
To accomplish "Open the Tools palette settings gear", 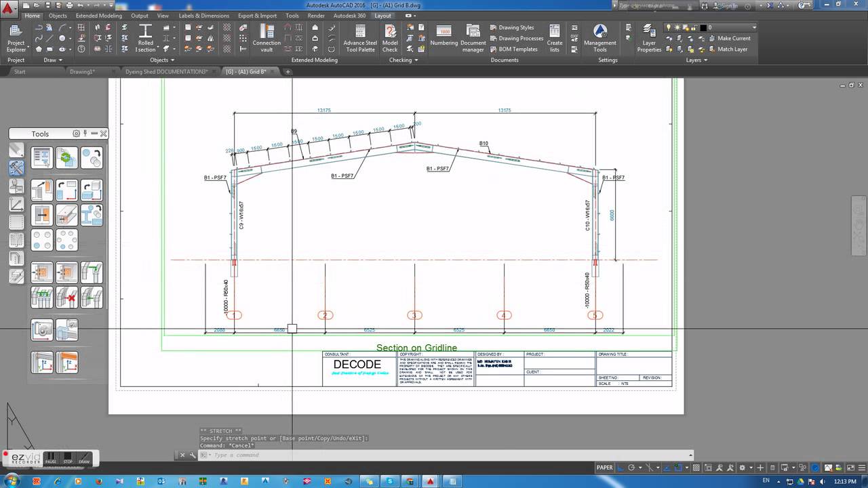I will tap(76, 134).
